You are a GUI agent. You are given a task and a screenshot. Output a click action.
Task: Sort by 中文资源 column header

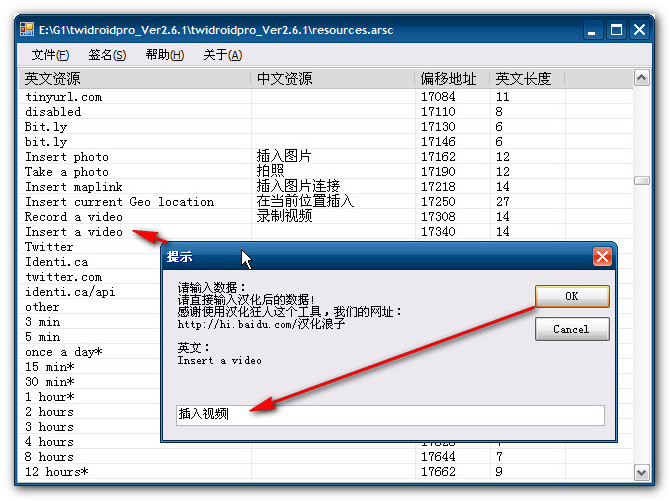[332, 79]
